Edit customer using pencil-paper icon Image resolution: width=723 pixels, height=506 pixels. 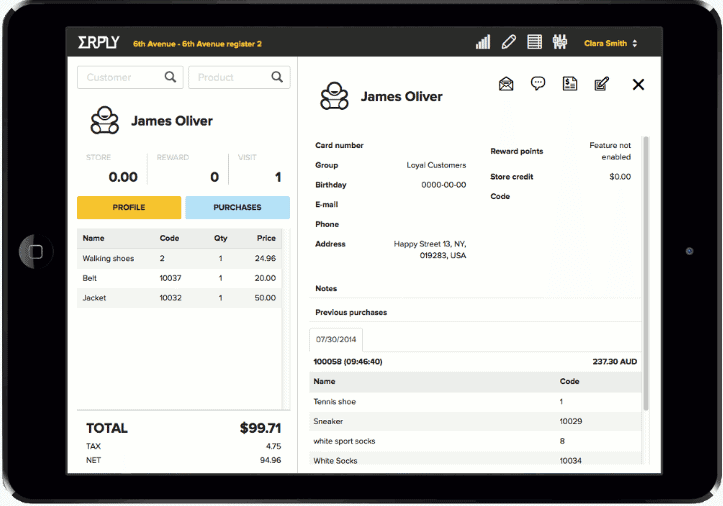(x=601, y=83)
